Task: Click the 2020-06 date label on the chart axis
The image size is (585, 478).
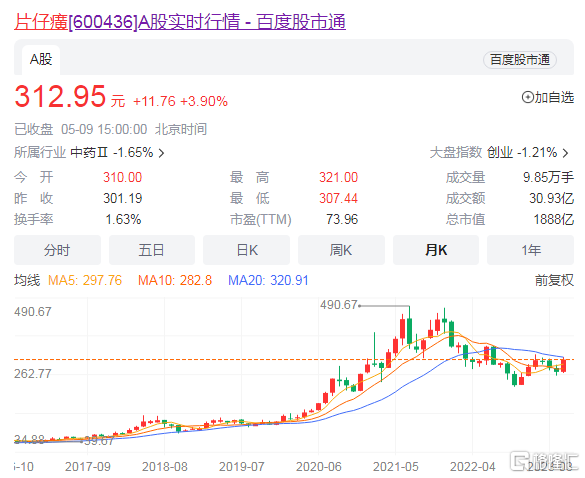Action: [319, 466]
